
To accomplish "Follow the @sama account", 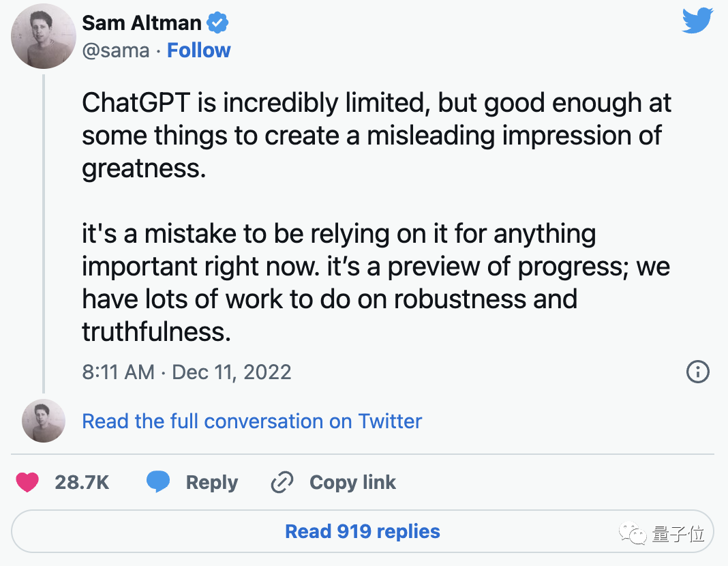I will tap(199, 50).
